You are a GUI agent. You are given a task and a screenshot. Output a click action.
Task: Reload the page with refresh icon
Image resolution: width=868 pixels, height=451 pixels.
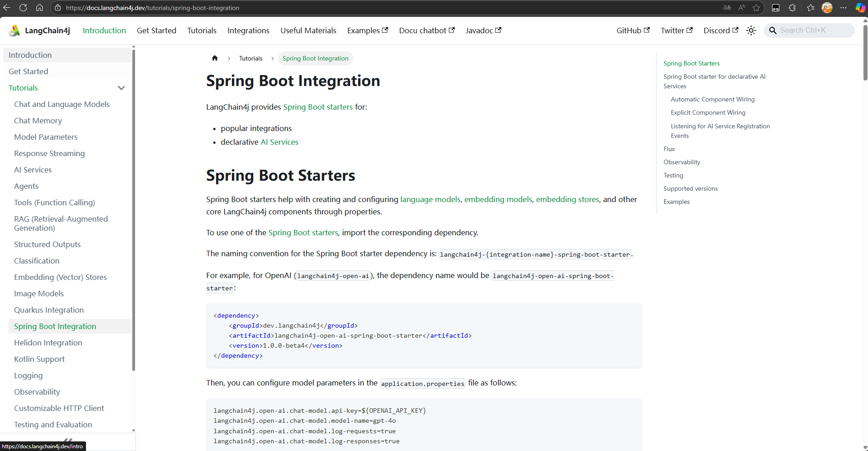coord(23,8)
